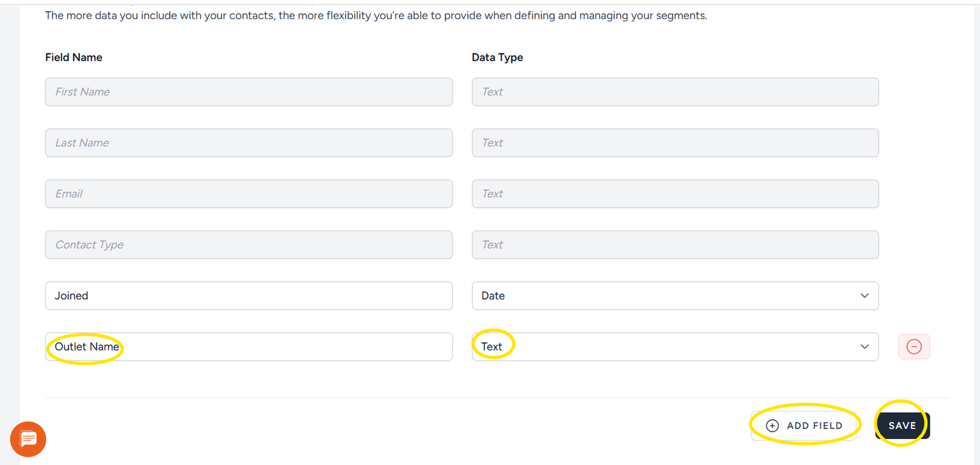Screen dimensions: 980x465
Task: Open the Joined data type dropdown
Action: [674, 296]
